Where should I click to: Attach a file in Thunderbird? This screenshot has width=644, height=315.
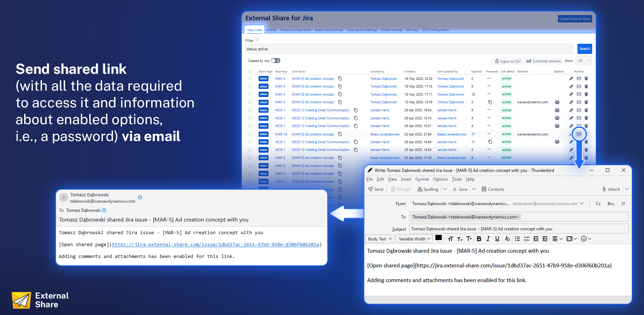coord(611,189)
